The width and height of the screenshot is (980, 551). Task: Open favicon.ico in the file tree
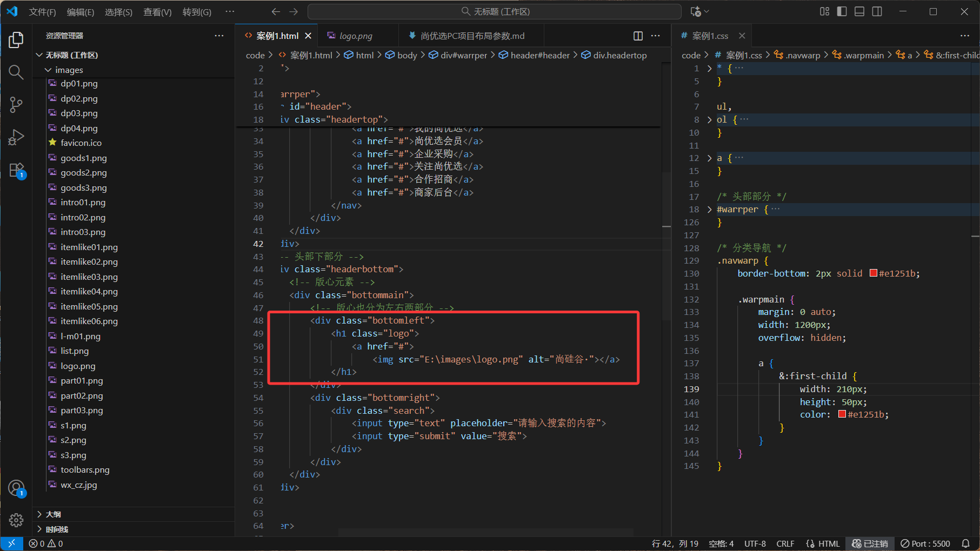click(134, 143)
